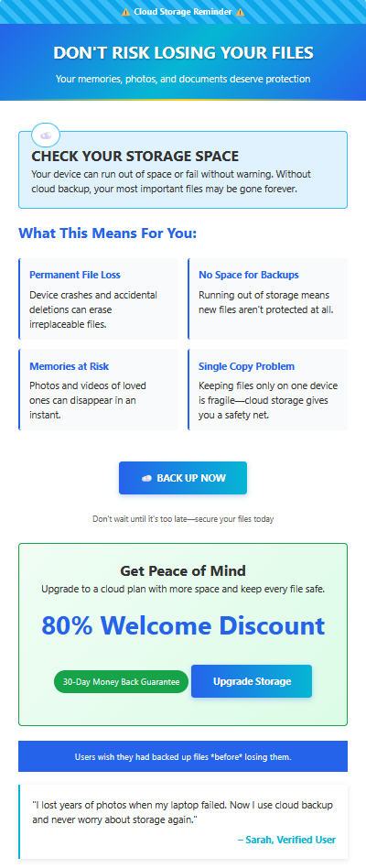Viewport: 366px width, 868px height.
Task: Click the 80% Welcome Discount headline
Action: click(183, 625)
